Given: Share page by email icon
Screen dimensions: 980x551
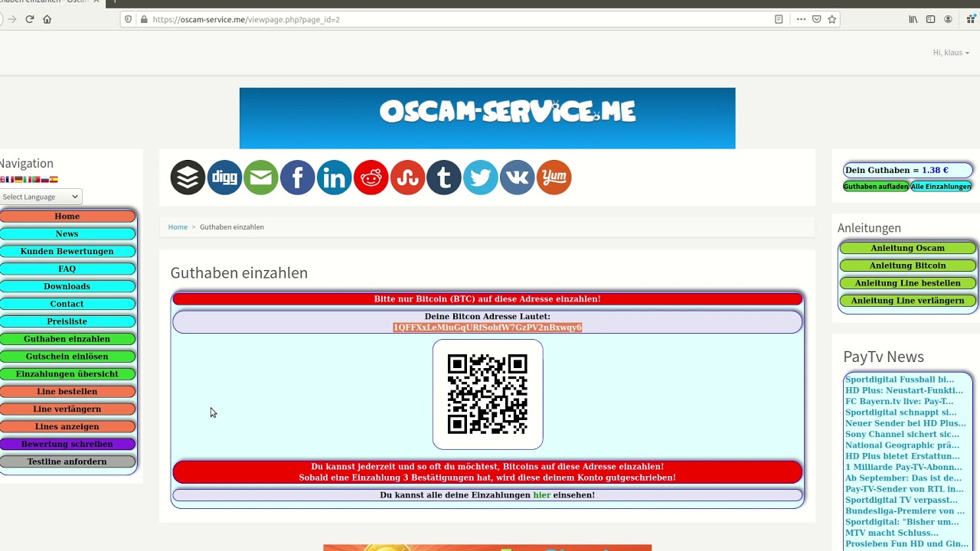Looking at the screenshot, I should click(261, 178).
